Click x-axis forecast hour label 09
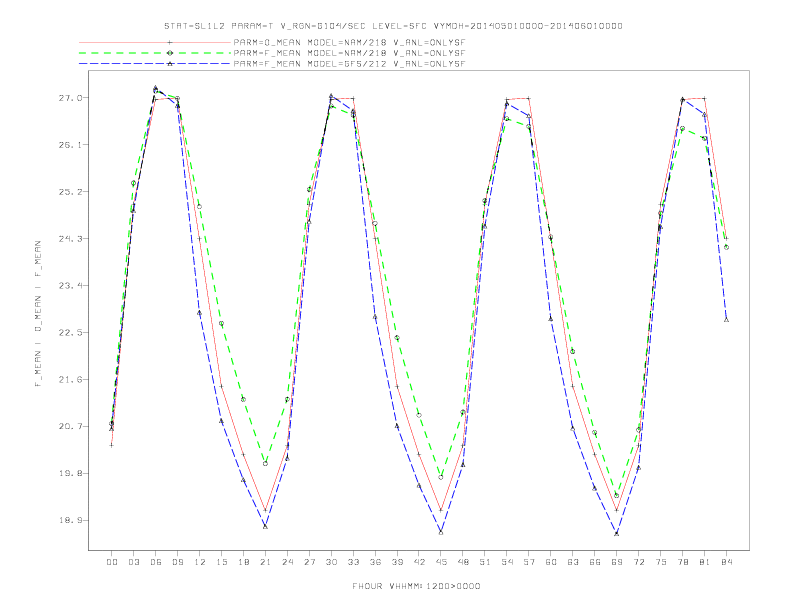 [x=177, y=562]
